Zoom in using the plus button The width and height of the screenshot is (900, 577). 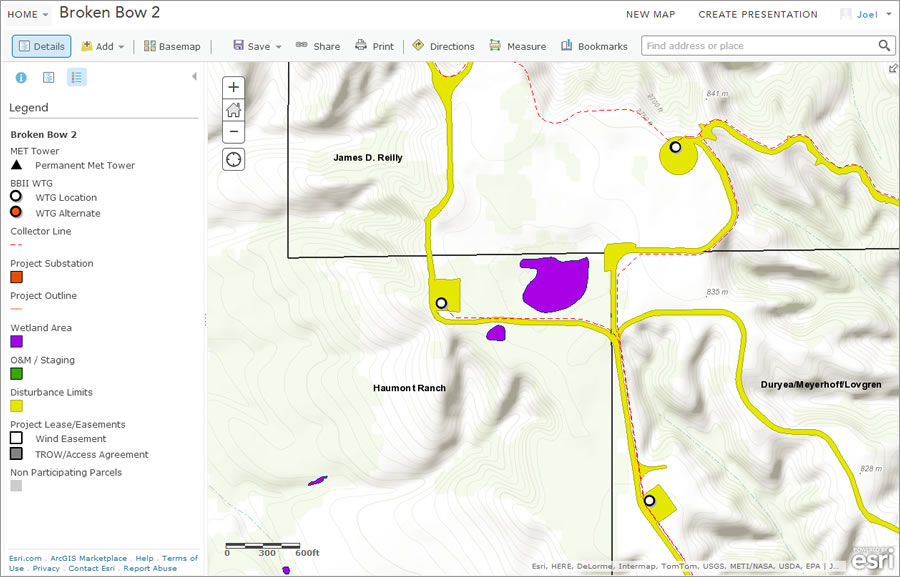pyautogui.click(x=233, y=87)
